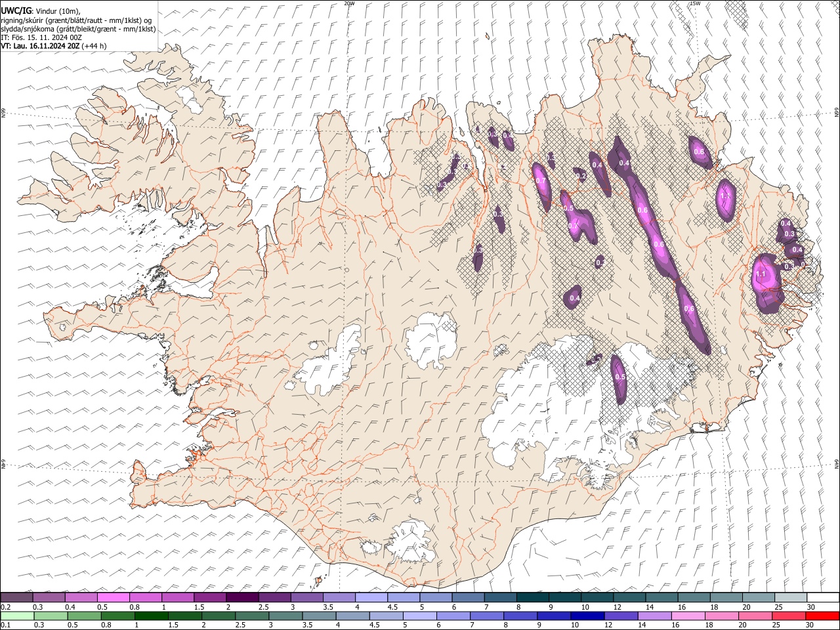Select rain legend swatch between 1 and 1.5
Screen dimensions: 840x630
[152, 616]
